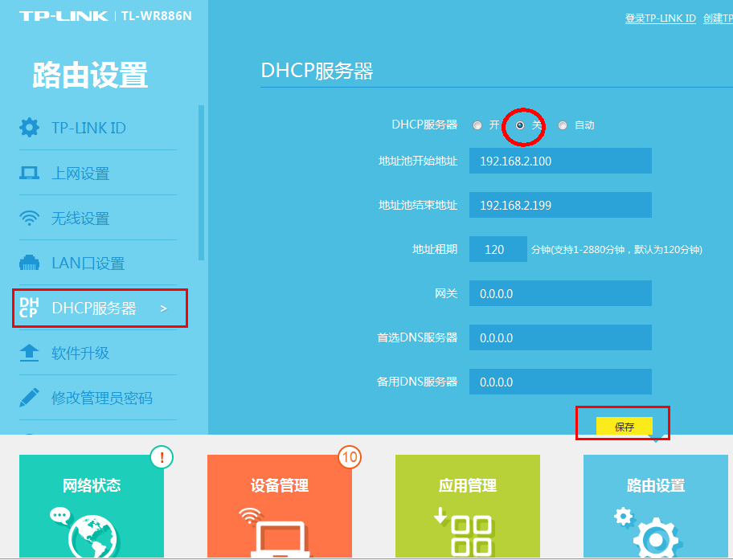This screenshot has width=733, height=560.
Task: Click the sidebar vertical scrollbar
Action: [x=201, y=182]
